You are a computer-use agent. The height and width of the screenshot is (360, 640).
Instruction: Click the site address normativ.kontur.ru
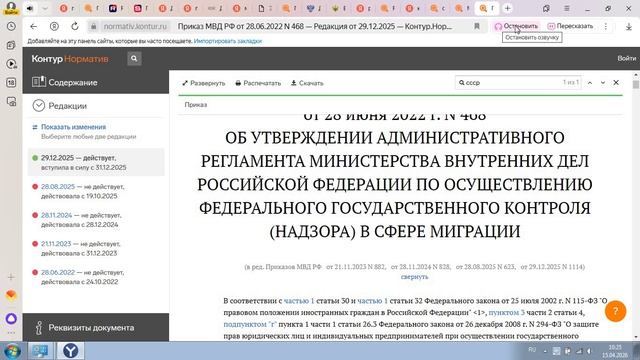(x=135, y=26)
